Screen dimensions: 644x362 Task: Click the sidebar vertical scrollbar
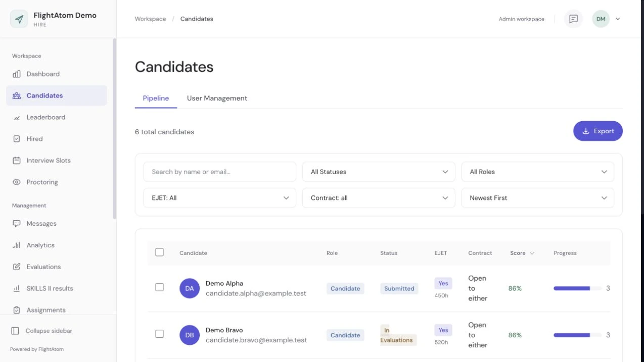(x=115, y=129)
